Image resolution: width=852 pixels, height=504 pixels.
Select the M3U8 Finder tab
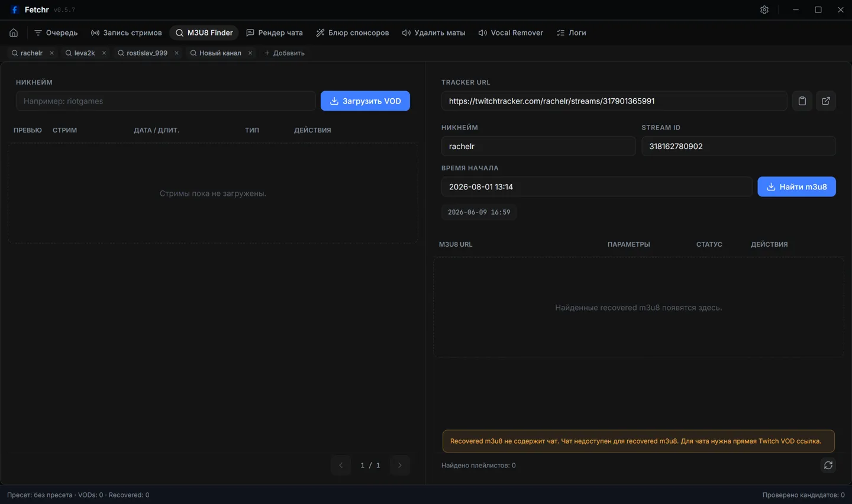click(x=204, y=33)
